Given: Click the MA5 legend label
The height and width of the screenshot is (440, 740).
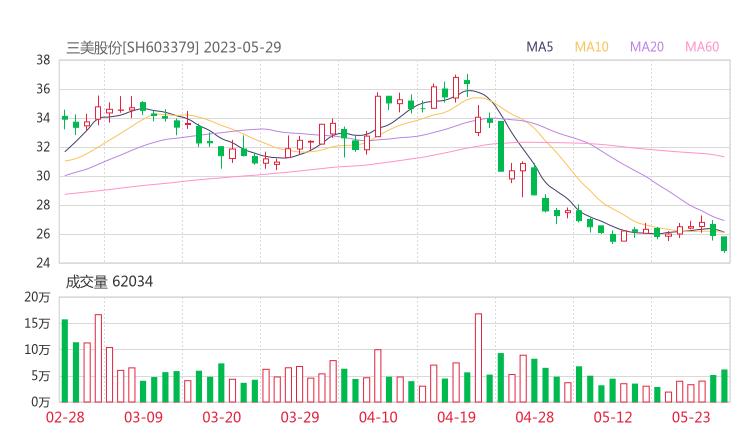Looking at the screenshot, I should click(x=539, y=47).
